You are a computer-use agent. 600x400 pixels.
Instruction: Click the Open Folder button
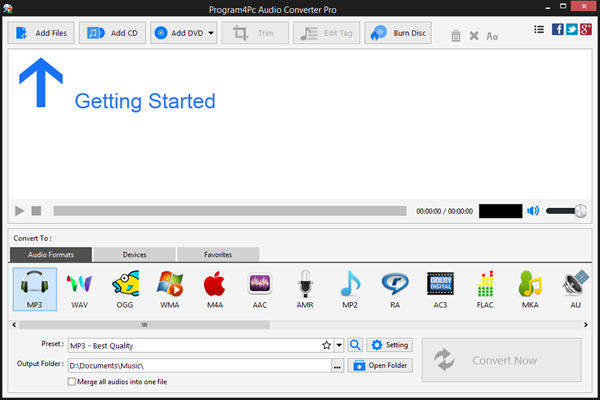[380, 366]
